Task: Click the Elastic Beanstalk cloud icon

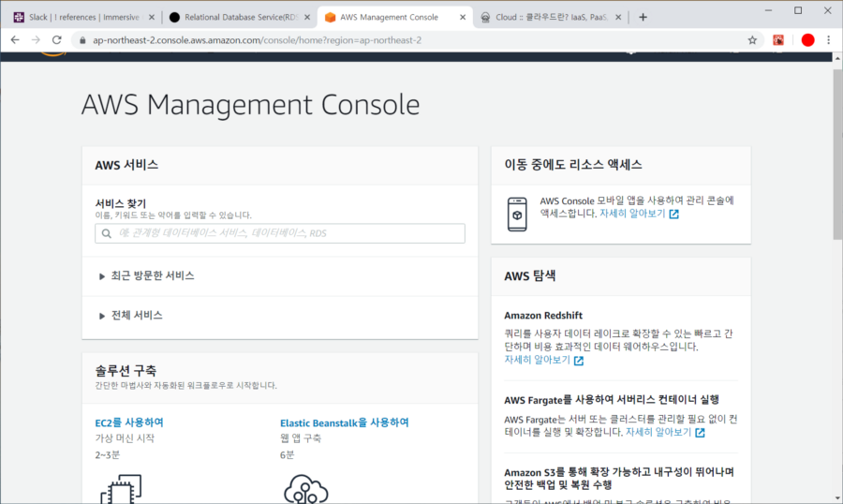Action: (306, 489)
